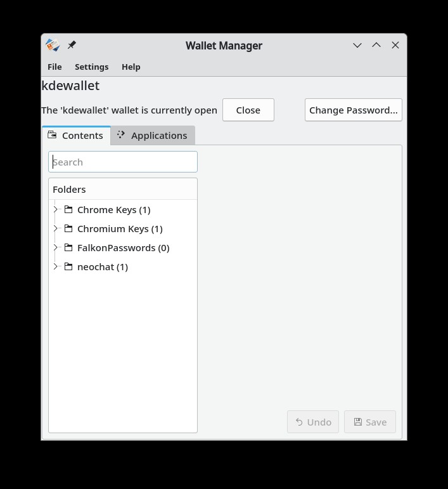Minimize the Wallet Manager window
448x489 pixels.
coord(357,45)
